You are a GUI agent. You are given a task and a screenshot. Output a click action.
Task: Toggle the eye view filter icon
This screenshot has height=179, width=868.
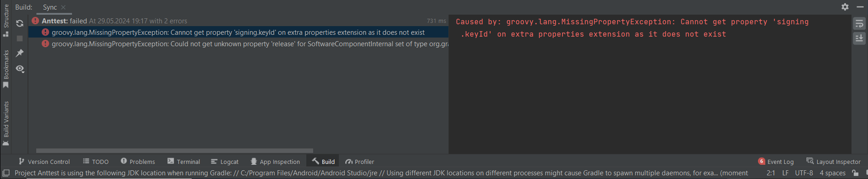(20, 69)
